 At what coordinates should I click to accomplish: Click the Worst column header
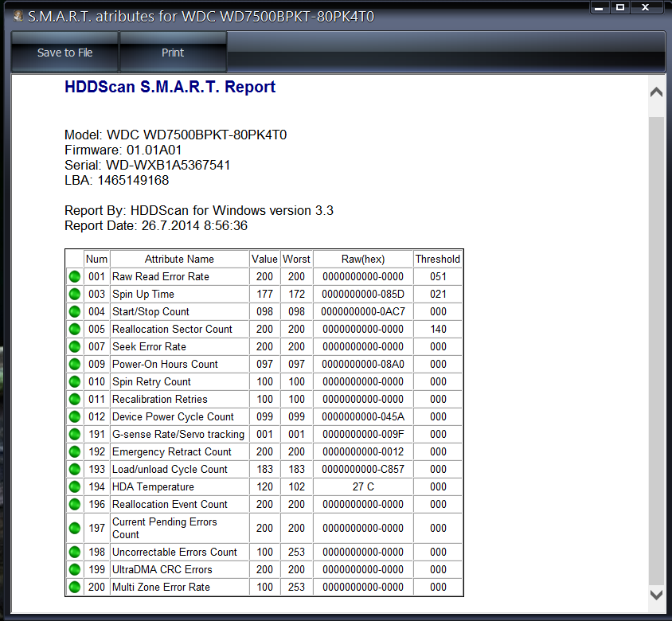coord(296,259)
